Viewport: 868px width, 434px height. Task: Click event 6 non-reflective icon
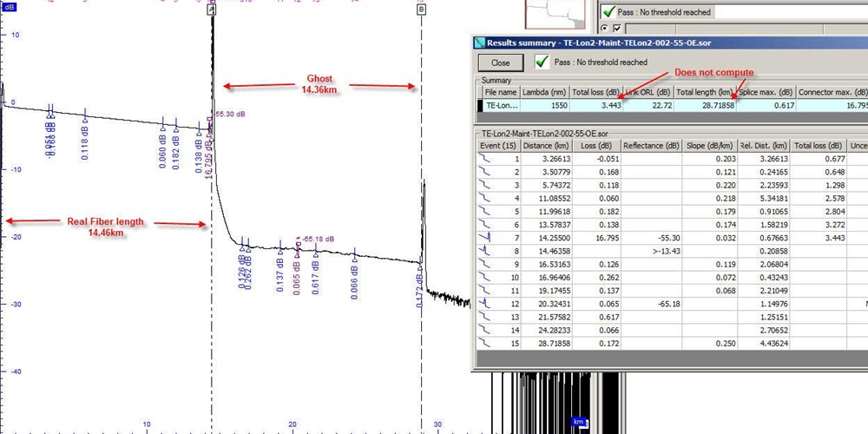[x=484, y=225]
